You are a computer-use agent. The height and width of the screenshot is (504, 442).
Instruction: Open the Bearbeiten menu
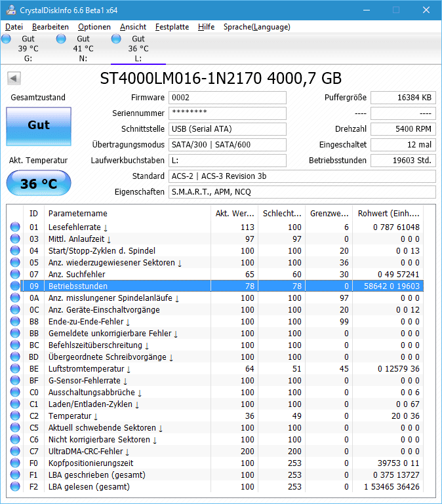click(x=50, y=27)
